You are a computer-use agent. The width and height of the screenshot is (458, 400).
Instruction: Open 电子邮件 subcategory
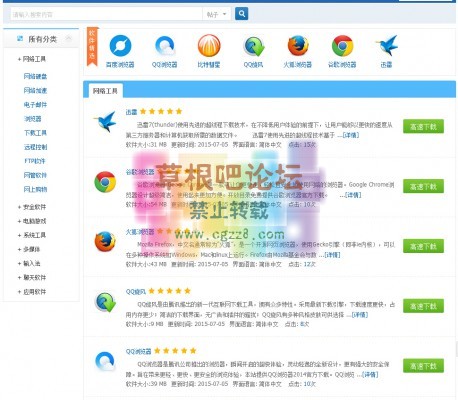pyautogui.click(x=35, y=105)
